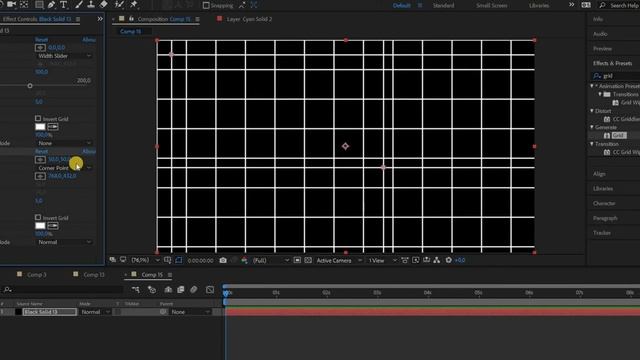Check second Invert Grid checkbox

point(38,217)
